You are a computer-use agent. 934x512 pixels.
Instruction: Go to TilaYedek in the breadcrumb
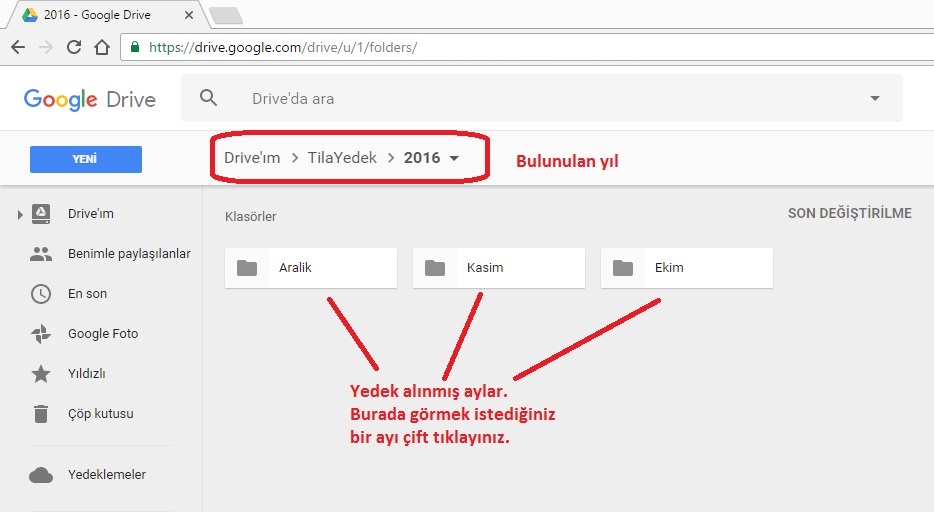342,158
